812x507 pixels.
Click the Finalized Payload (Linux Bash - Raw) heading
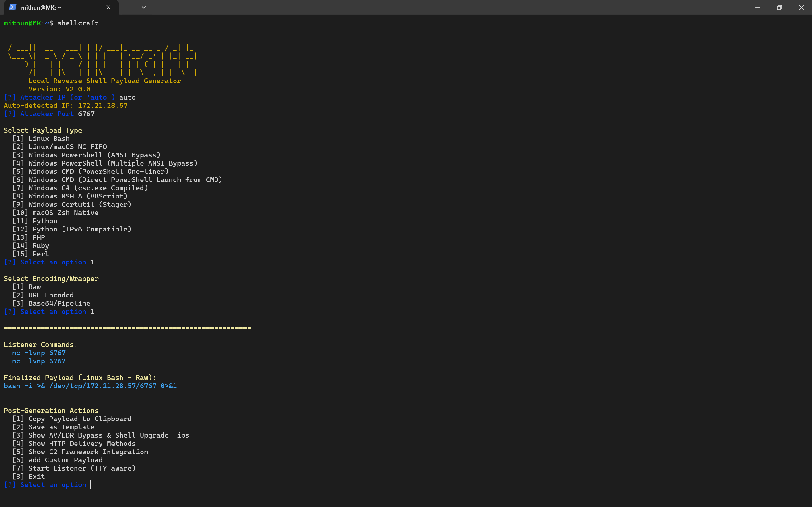pos(80,378)
